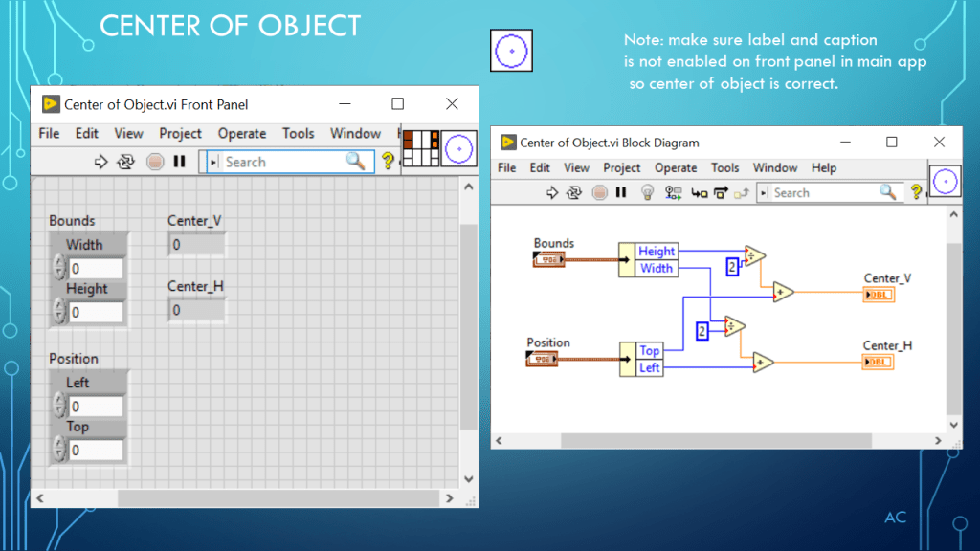Screen dimensions: 980x551
Task: Click the Left numeric field under Position
Action: tap(96, 407)
